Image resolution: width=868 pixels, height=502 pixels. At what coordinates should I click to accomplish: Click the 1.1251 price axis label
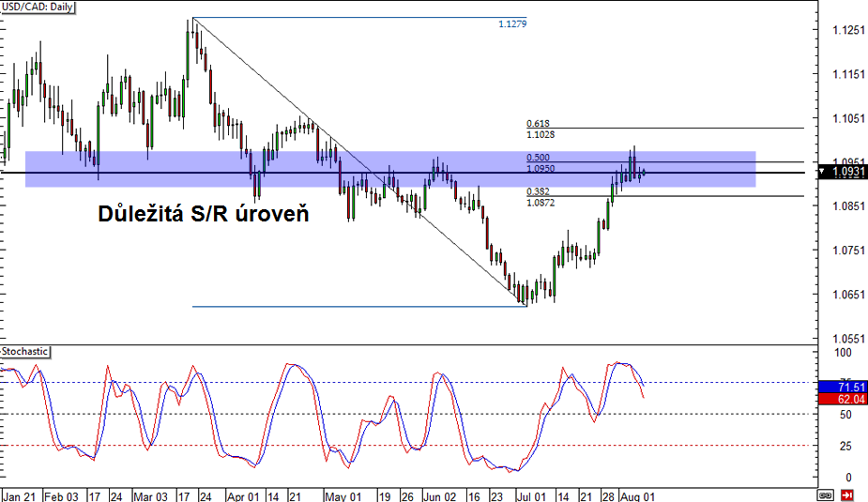click(848, 30)
